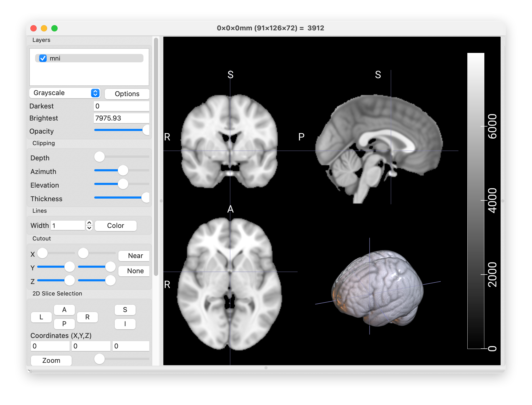Image resolution: width=532 pixels, height=405 pixels.
Task: Move slice Left with L button
Action: click(x=41, y=317)
